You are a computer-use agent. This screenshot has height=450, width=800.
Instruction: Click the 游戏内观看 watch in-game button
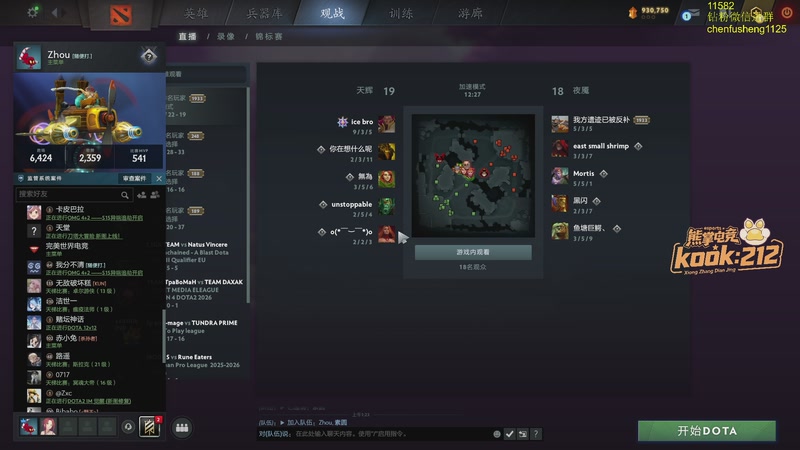click(x=473, y=252)
